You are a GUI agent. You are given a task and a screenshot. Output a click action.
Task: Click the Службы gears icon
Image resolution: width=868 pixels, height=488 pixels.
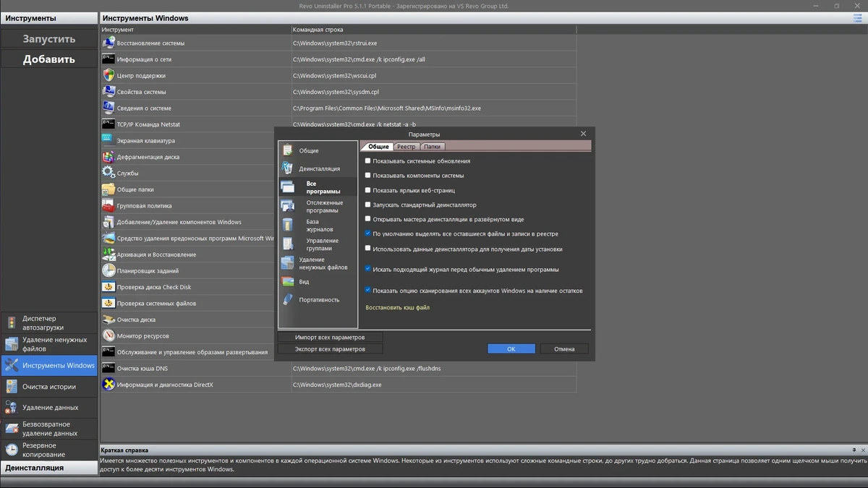109,173
